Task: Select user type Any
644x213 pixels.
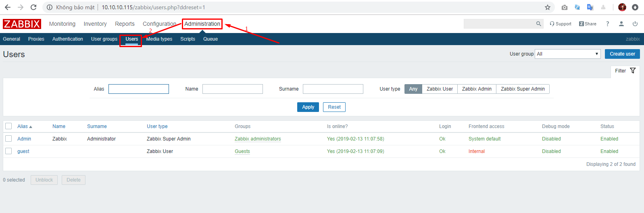Action: pos(413,89)
